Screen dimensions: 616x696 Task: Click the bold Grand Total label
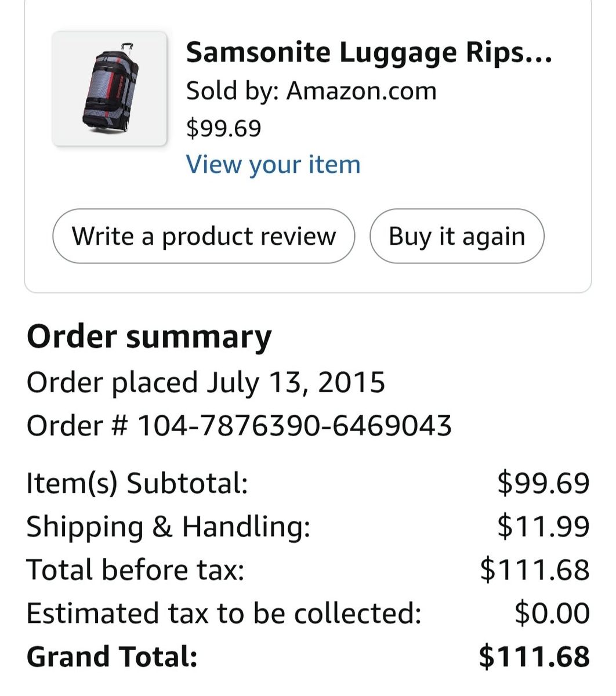click(112, 657)
